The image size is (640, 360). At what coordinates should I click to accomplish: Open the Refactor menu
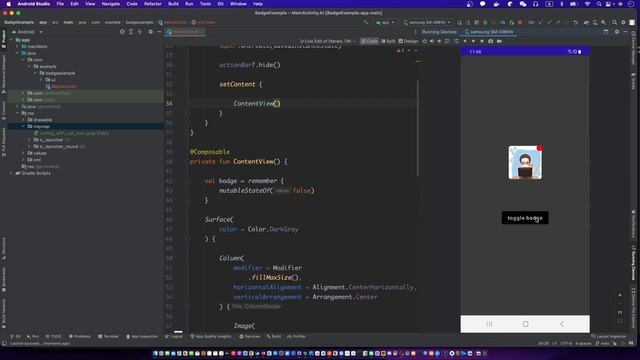pyautogui.click(x=153, y=4)
